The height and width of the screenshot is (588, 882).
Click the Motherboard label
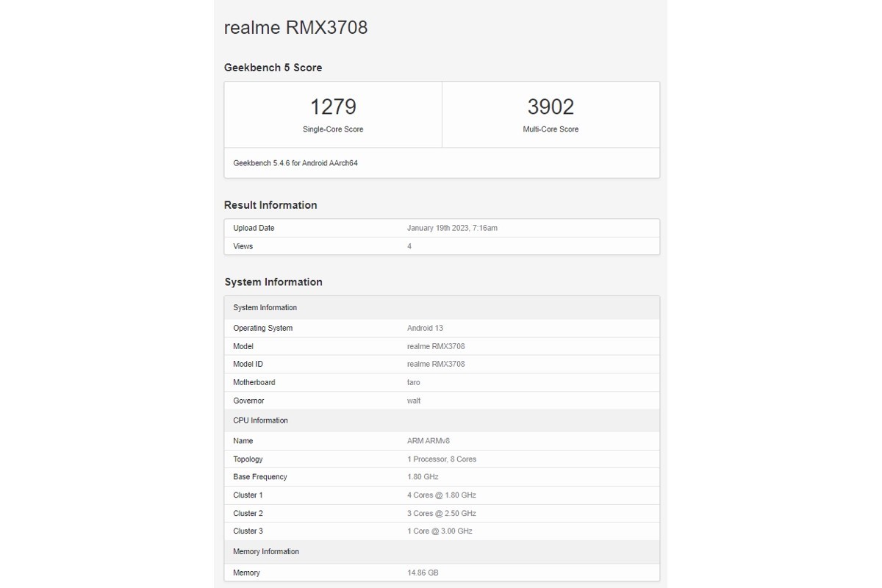(254, 382)
